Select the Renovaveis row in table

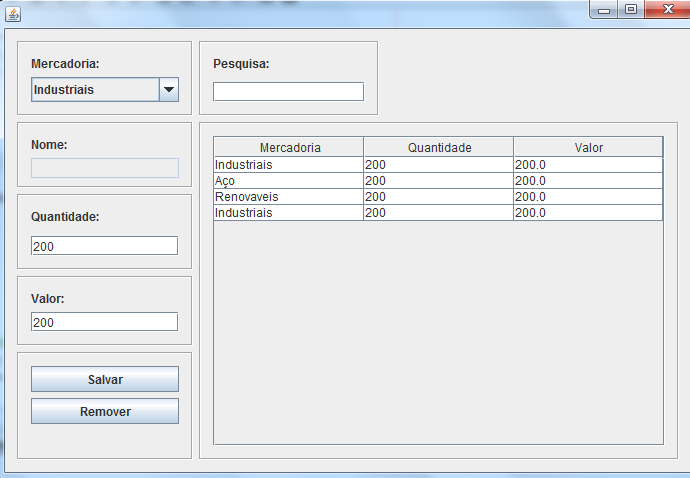[x=438, y=197]
